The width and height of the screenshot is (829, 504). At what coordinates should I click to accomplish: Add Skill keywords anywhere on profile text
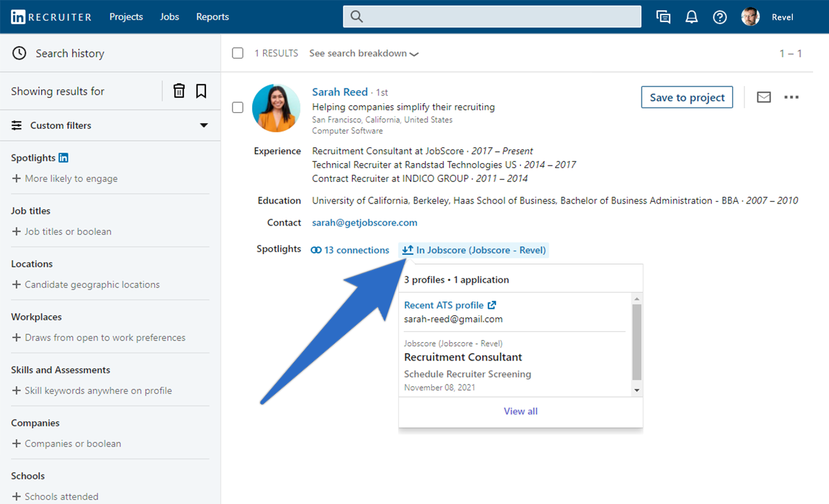point(98,390)
